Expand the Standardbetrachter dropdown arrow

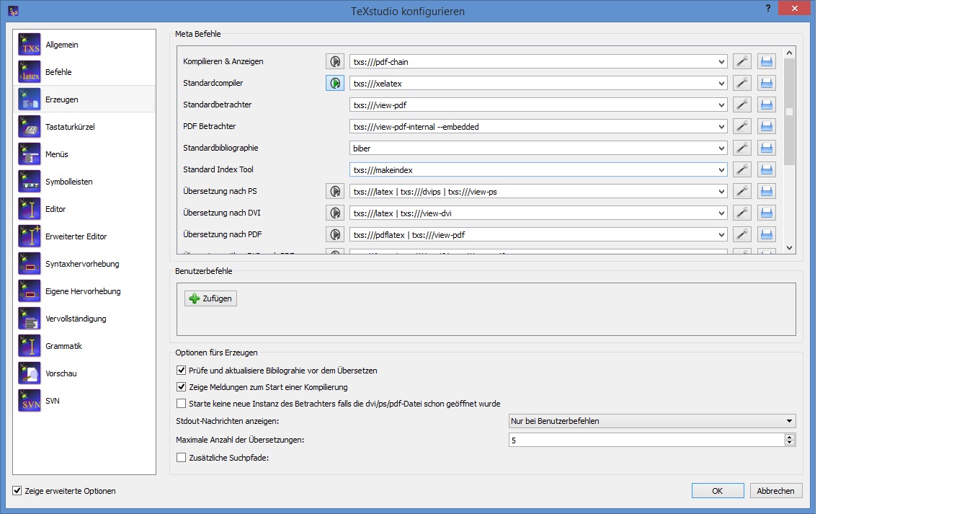(x=721, y=105)
